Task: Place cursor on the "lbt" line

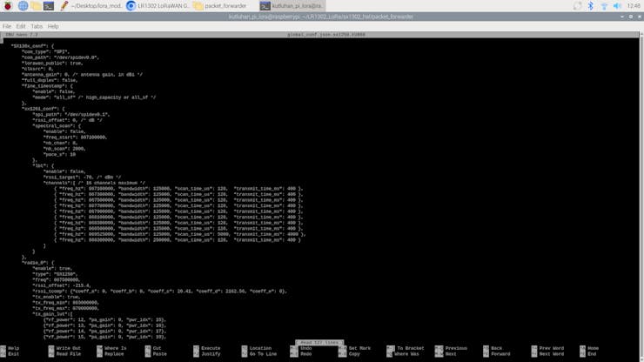Action: click(x=44, y=165)
